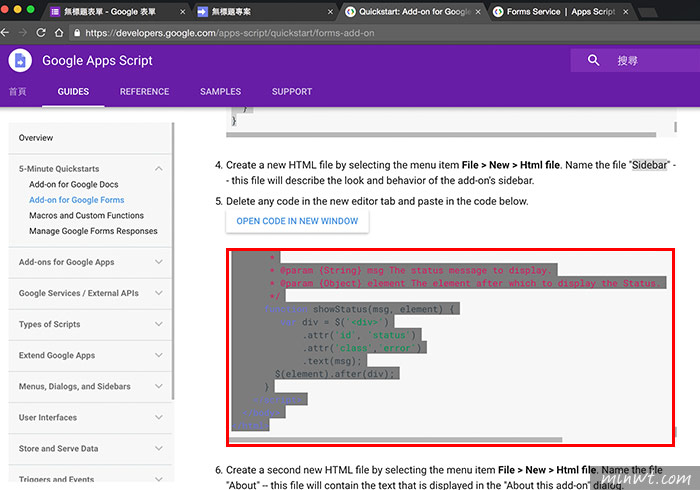
Task: Click the lower code block horizontal scrollbar
Action: pyautogui.click(x=396, y=439)
